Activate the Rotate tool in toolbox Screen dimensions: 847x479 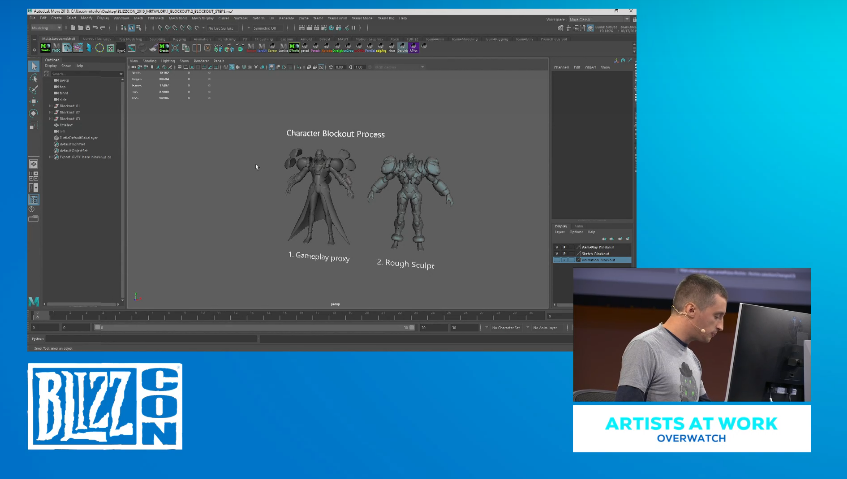click(33, 113)
